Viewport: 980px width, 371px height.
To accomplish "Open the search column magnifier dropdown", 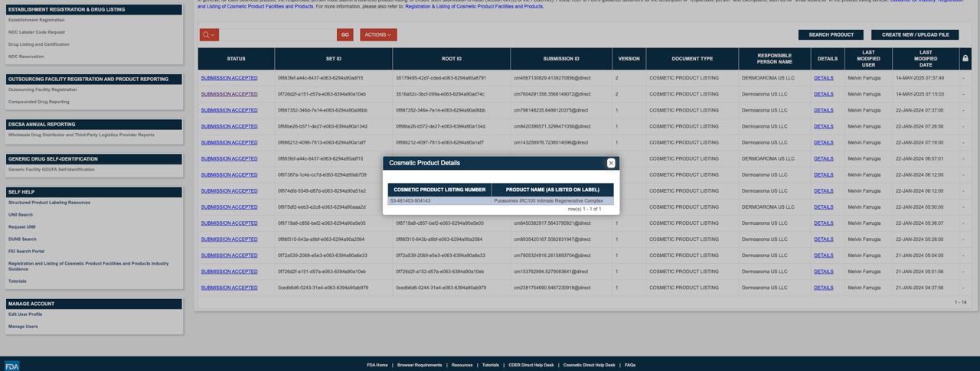I will (209, 34).
